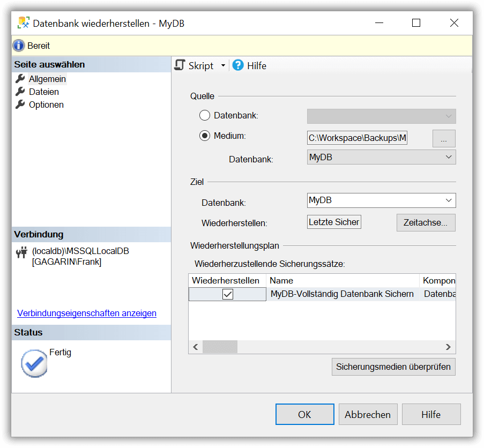Click the browse (...) button for Medium

[444, 139]
